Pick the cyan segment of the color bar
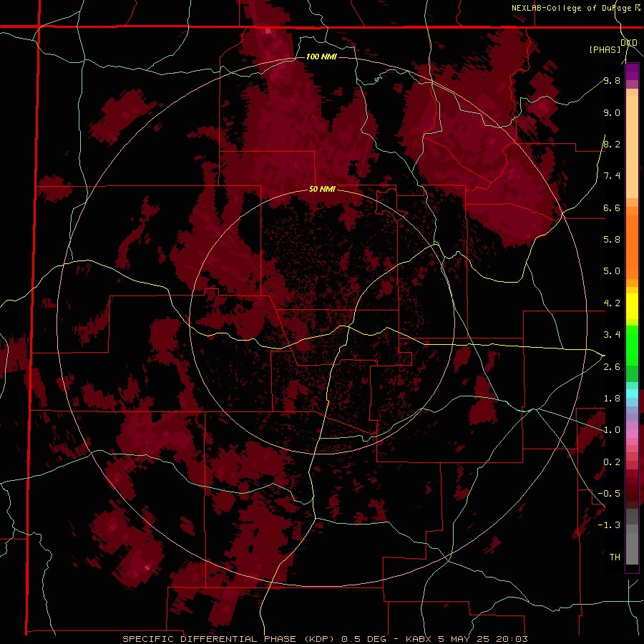 tap(632, 394)
